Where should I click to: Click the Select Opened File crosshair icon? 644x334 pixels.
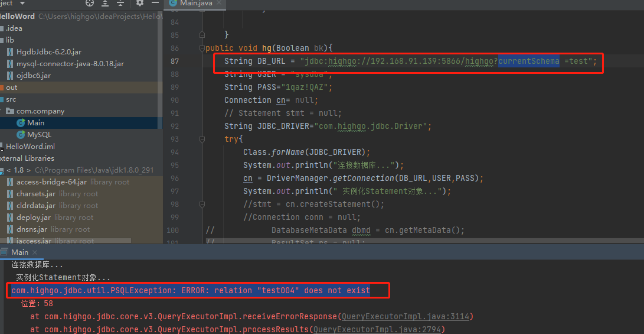(x=90, y=4)
